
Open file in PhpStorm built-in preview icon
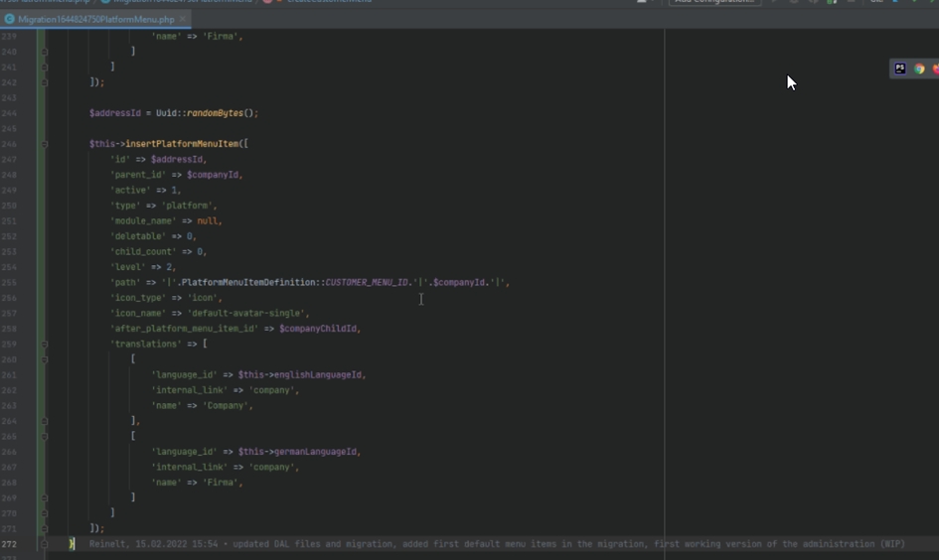[900, 69]
